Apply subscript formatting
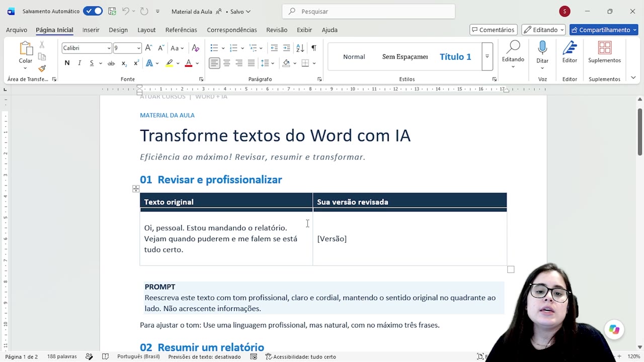The width and height of the screenshot is (644, 362). pyautogui.click(x=124, y=63)
